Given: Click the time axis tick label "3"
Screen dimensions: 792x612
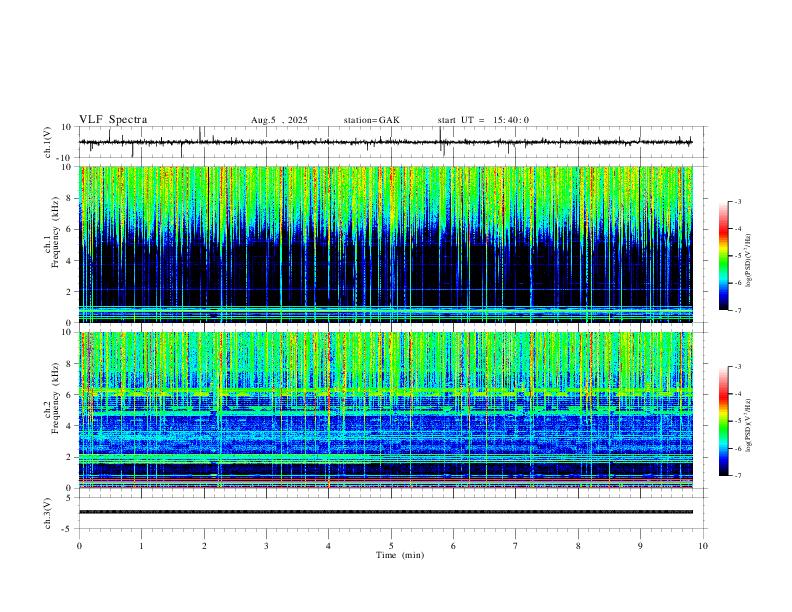Looking at the screenshot, I should tap(266, 546).
